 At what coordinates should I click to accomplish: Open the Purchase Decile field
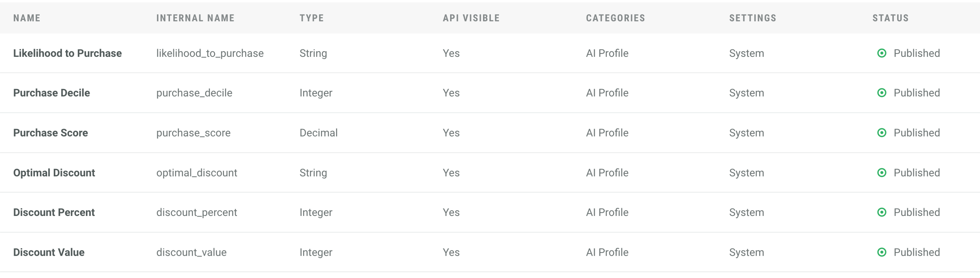pyautogui.click(x=51, y=93)
